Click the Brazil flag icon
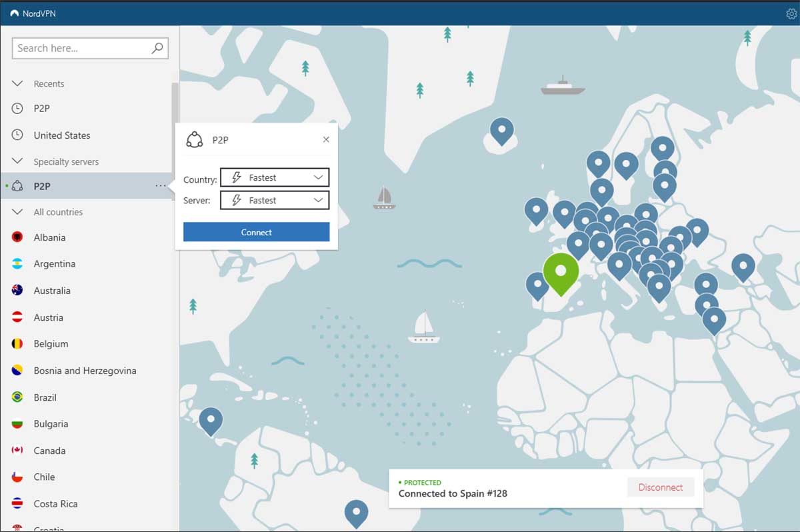Viewport: 800px width, 532px height. [x=17, y=397]
